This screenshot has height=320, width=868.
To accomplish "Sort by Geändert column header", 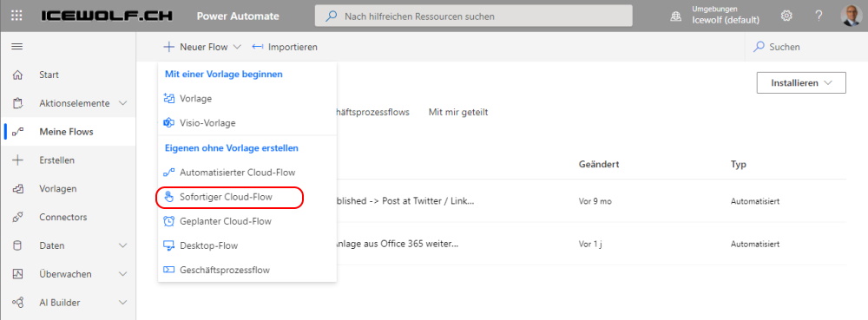I will click(x=599, y=164).
